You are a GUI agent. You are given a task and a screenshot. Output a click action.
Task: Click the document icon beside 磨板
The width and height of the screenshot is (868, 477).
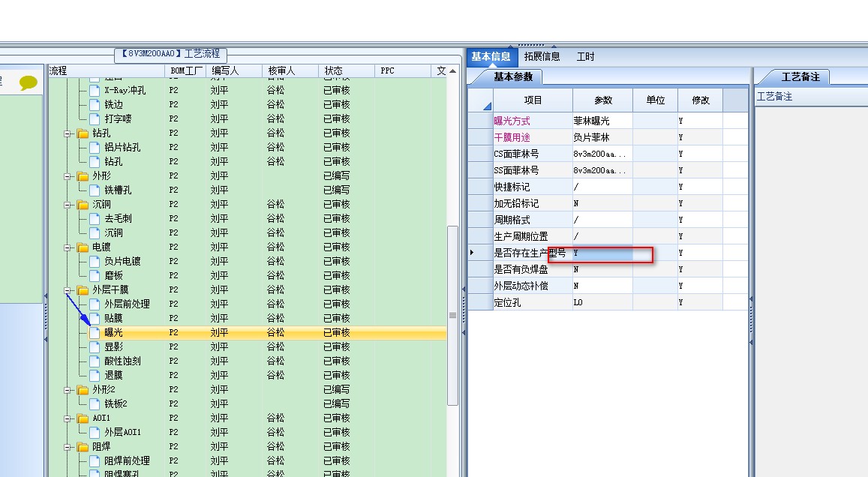pos(95,275)
